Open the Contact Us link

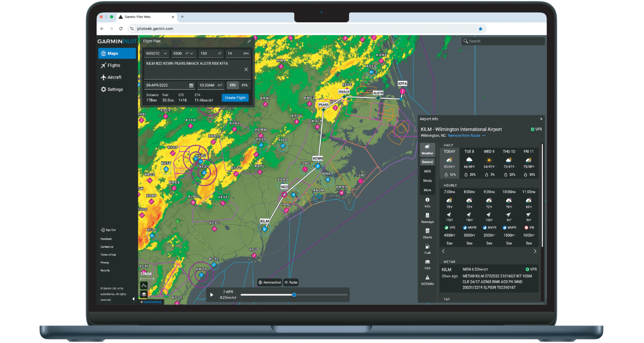click(107, 247)
